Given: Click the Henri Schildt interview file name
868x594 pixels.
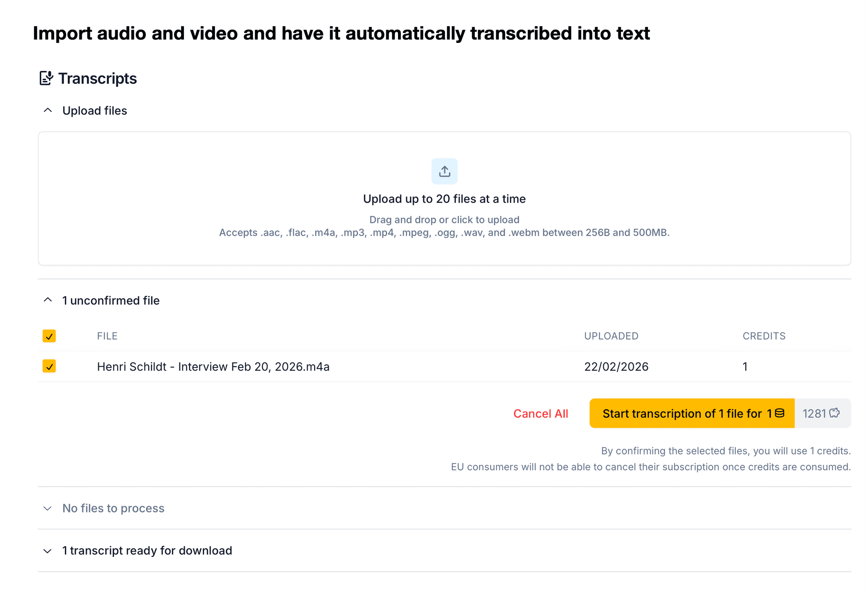Looking at the screenshot, I should coord(213,367).
